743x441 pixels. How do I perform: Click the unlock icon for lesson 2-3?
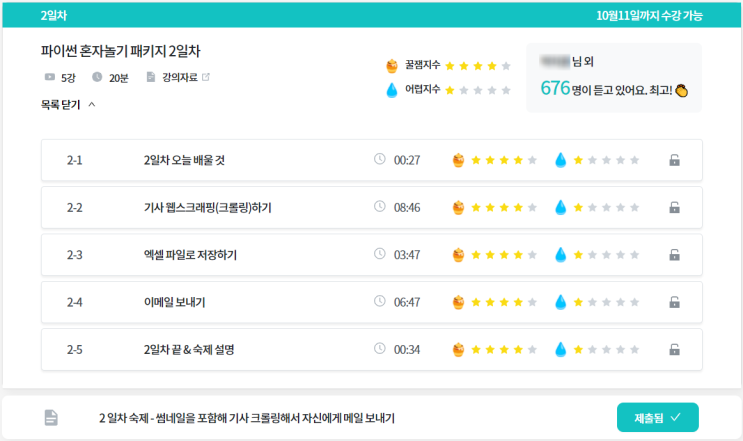tap(674, 255)
